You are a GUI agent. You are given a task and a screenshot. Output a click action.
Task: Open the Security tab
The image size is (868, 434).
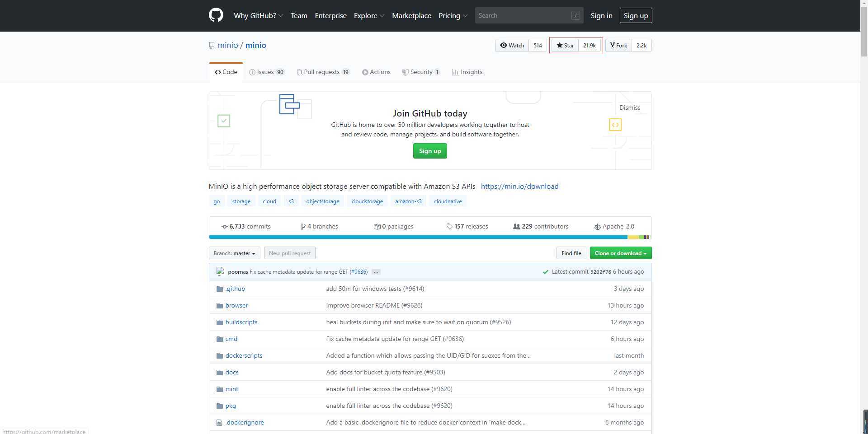point(421,72)
